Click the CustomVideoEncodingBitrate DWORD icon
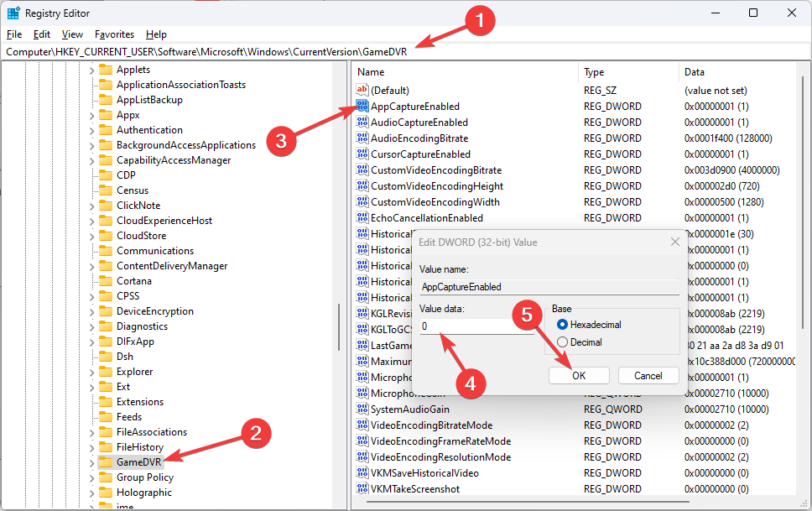The image size is (812, 511). (362, 170)
